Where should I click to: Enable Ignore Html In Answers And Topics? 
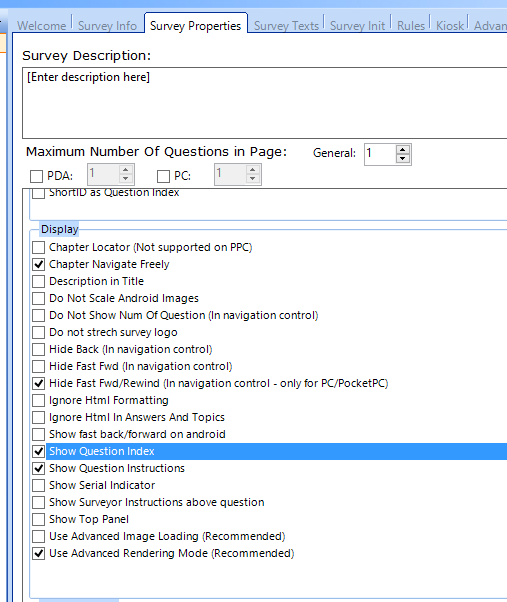[x=38, y=417]
